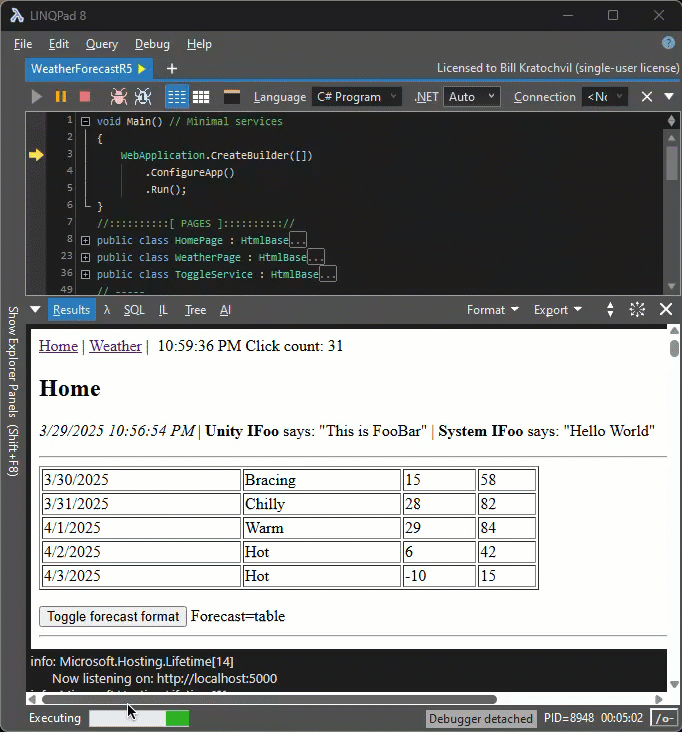Click the editor split-view handle icon
This screenshot has height=732, width=682.
(x=671, y=120)
